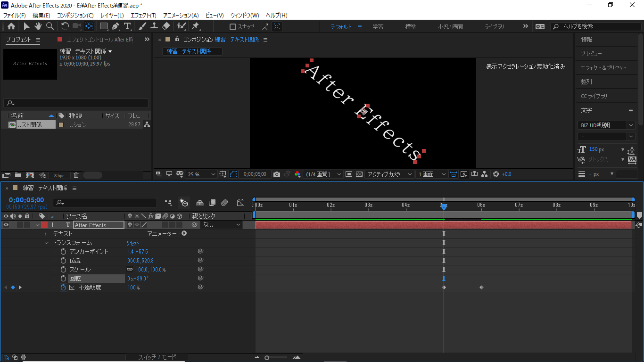Select the Hand tool
This screenshot has height=362, width=644.
pos(38,26)
